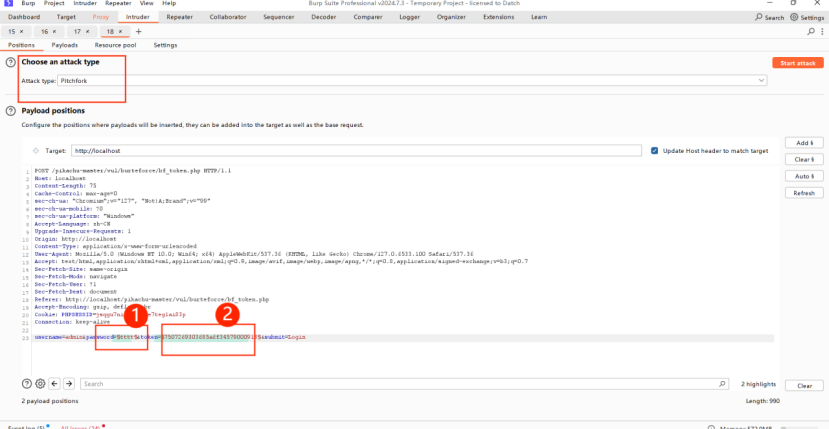Go to previous search match

pos(54,384)
